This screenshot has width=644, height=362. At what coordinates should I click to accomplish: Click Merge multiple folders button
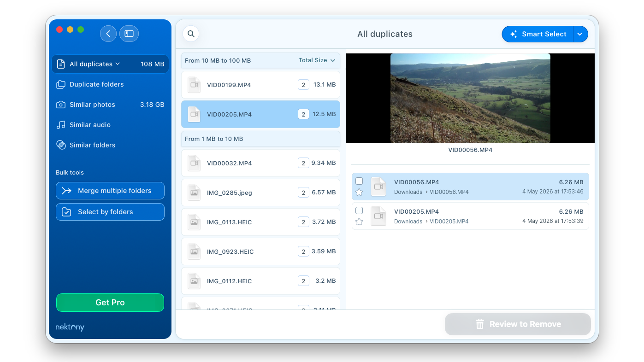[110, 191]
